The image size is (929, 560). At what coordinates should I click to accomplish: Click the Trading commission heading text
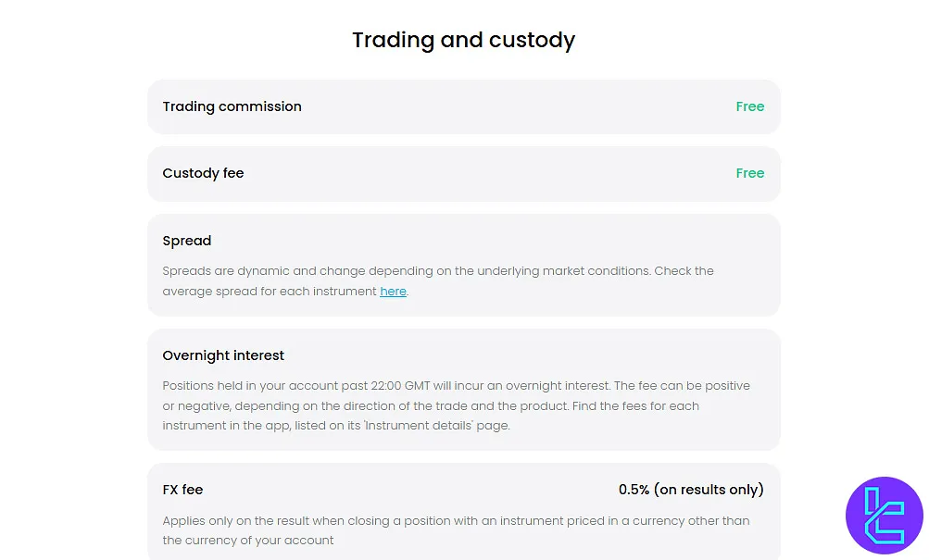pos(232,106)
